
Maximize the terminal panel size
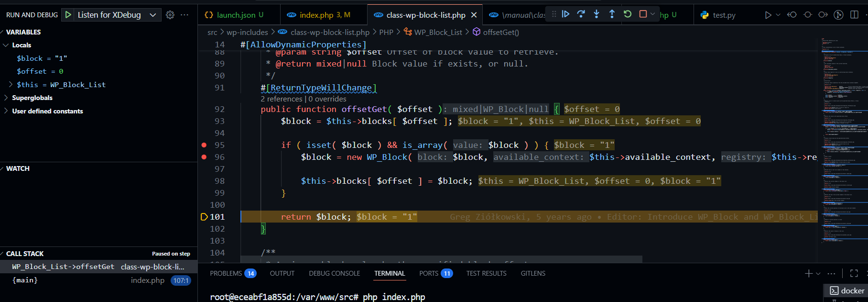pos(854,273)
